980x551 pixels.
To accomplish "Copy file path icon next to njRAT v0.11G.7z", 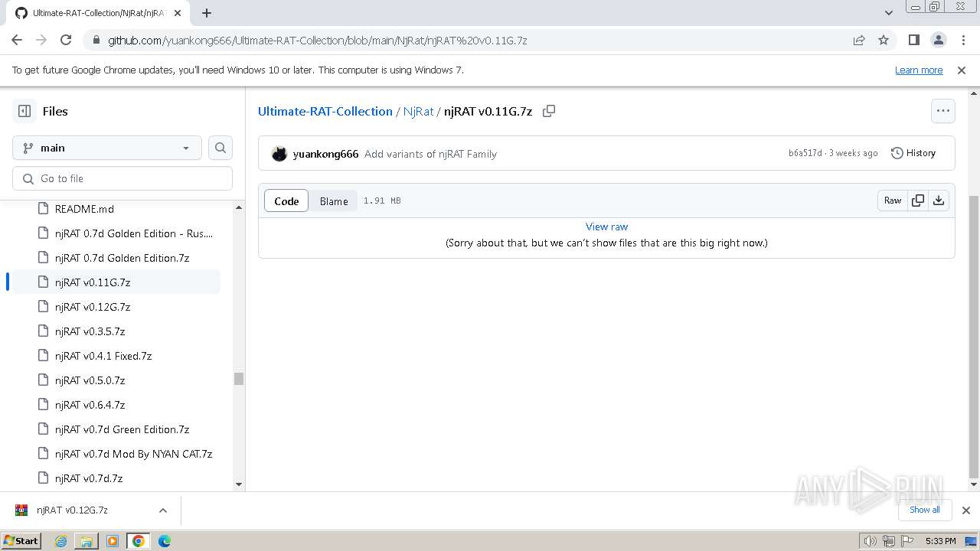I will (x=549, y=111).
